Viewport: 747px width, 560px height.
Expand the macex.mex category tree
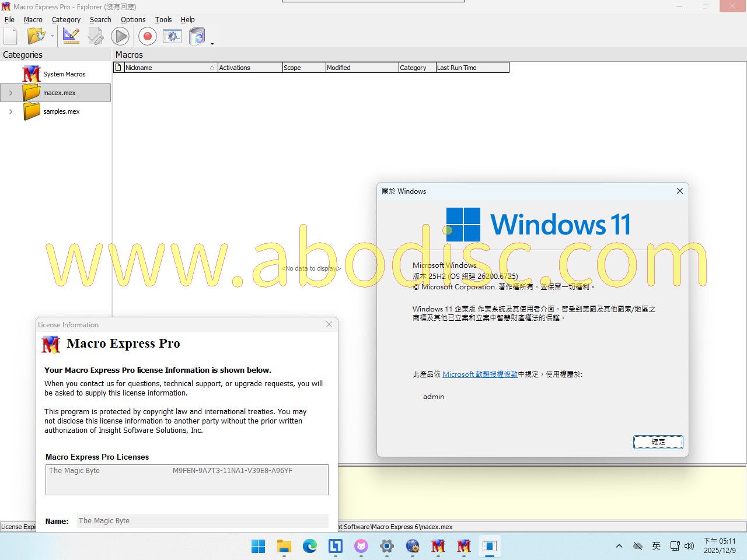(x=11, y=93)
